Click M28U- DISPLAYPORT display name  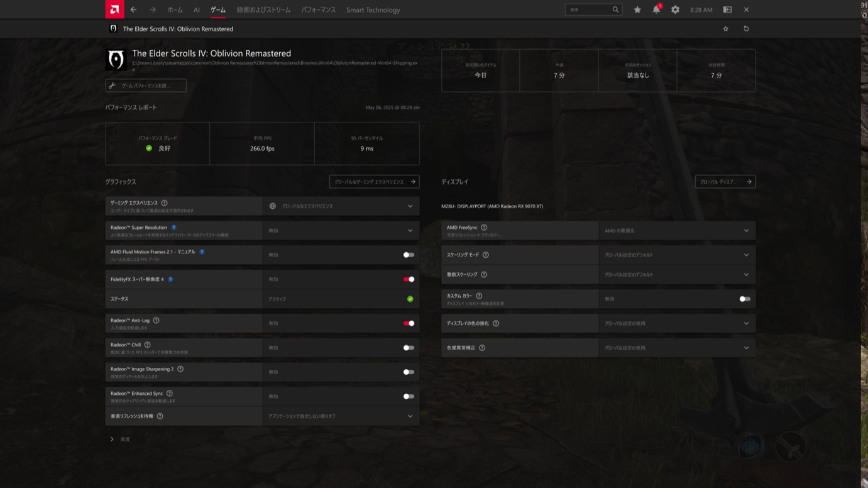(x=492, y=206)
